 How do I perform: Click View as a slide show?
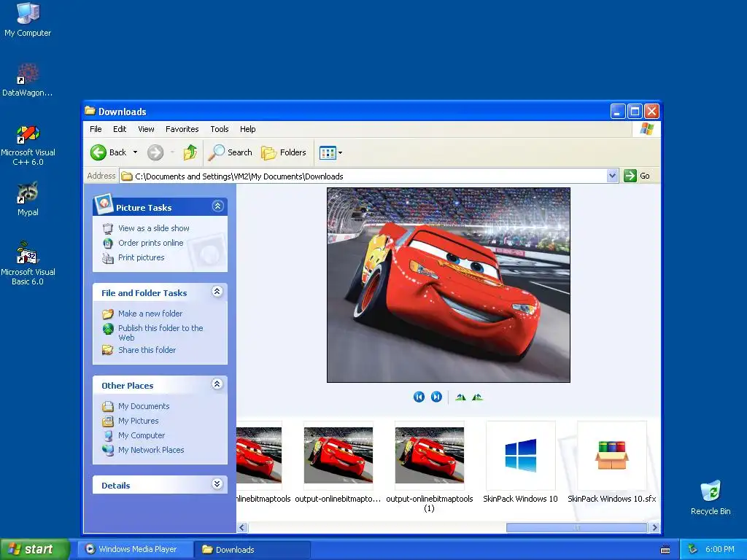coord(153,228)
